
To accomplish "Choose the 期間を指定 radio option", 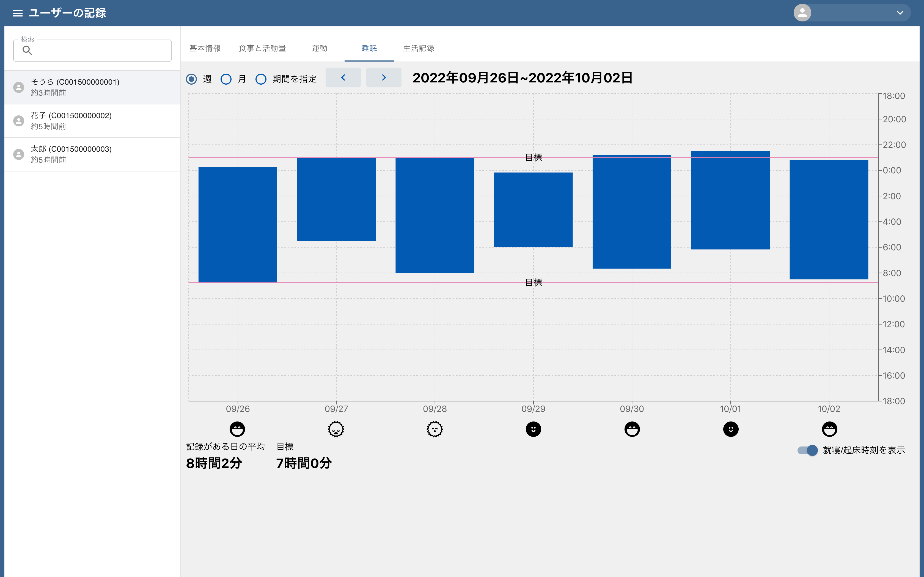I will pos(261,79).
